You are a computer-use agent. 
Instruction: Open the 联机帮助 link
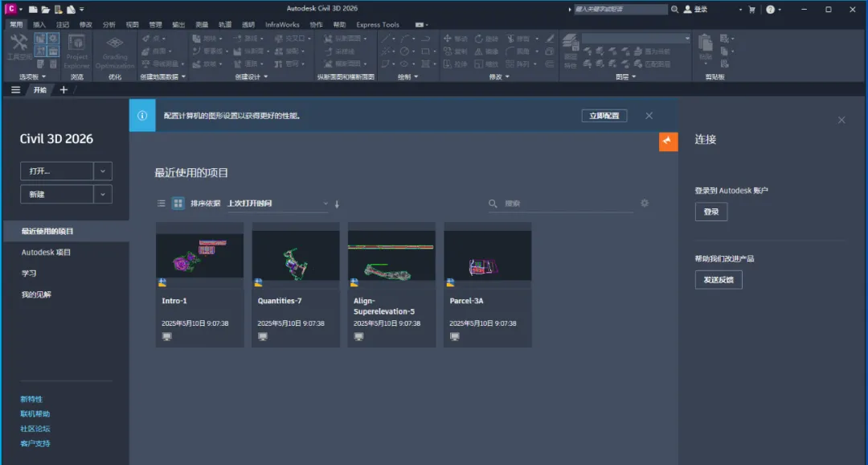point(35,414)
